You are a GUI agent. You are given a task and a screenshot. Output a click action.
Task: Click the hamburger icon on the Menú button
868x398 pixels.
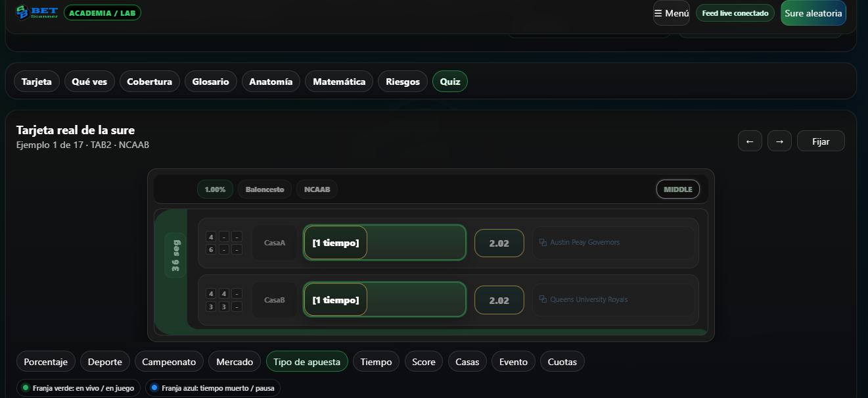[x=656, y=12]
